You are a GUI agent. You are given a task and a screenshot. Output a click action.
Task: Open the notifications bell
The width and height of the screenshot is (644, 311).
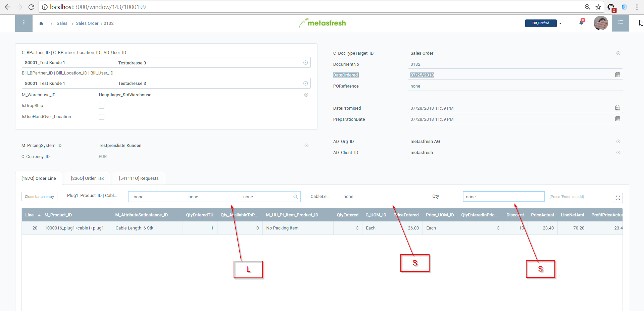coord(581,23)
